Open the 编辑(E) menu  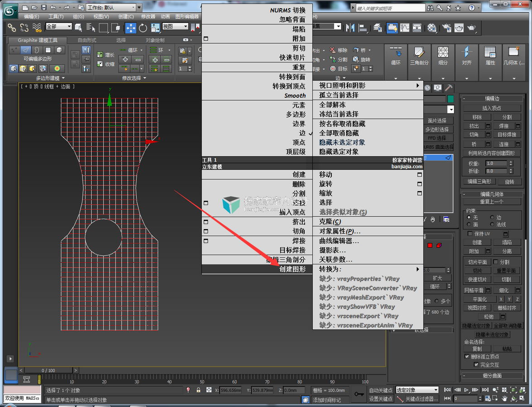pos(32,16)
